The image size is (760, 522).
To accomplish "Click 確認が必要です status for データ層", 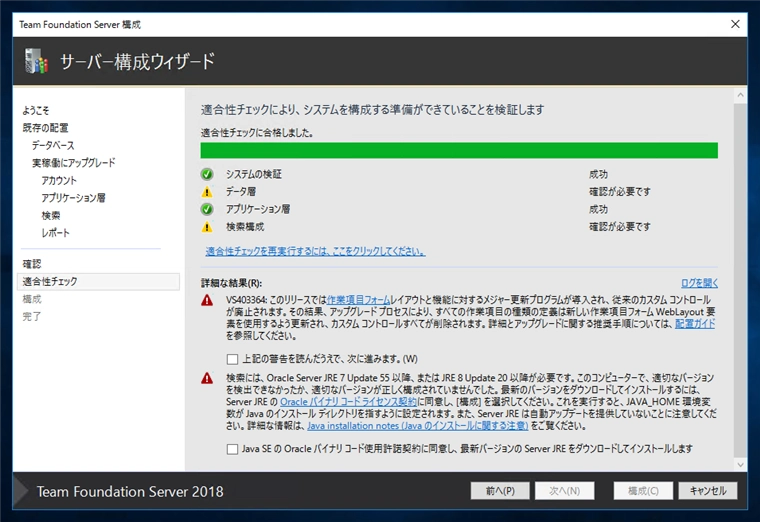I will click(x=620, y=191).
